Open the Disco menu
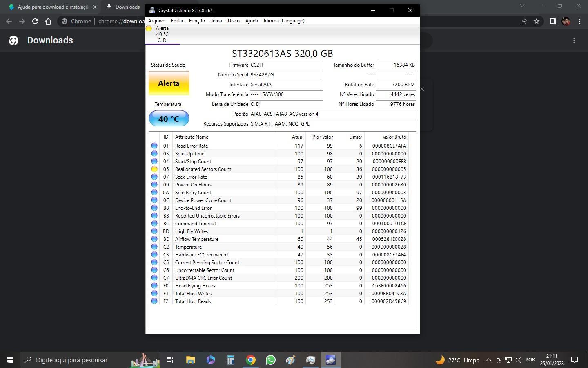The width and height of the screenshot is (588, 368). 234,21
